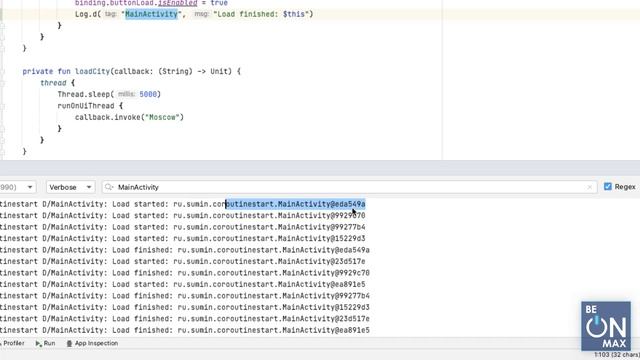
Task: Click the isEnabled property in code
Action: click(177, 3)
